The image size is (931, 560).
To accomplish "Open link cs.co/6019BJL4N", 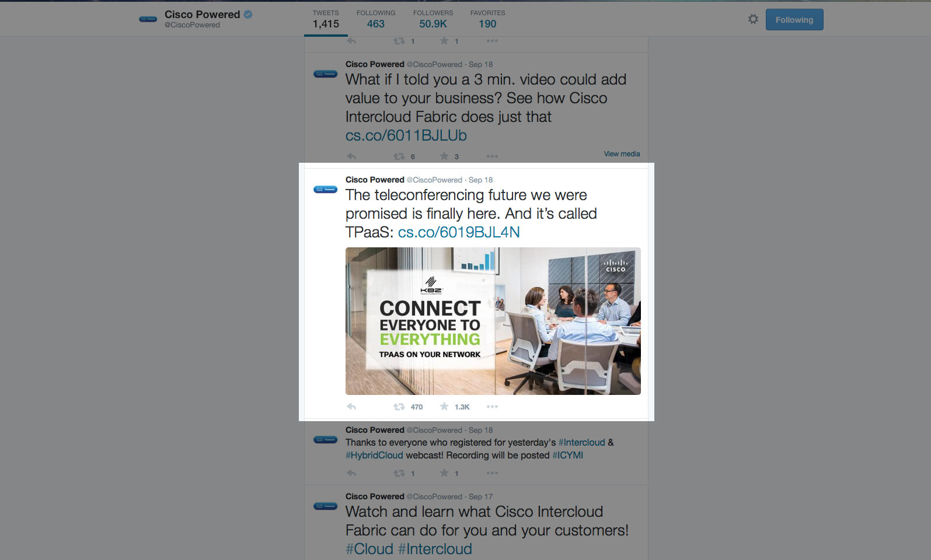I will 459,232.
